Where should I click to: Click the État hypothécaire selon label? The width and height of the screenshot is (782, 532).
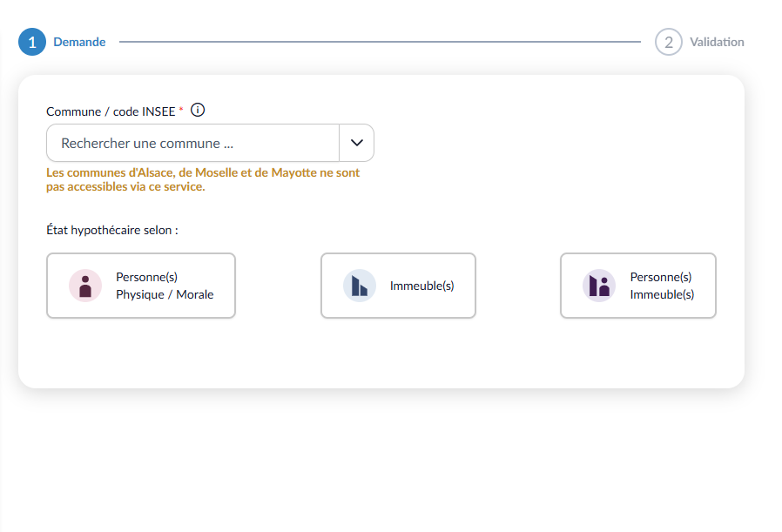[x=112, y=231]
